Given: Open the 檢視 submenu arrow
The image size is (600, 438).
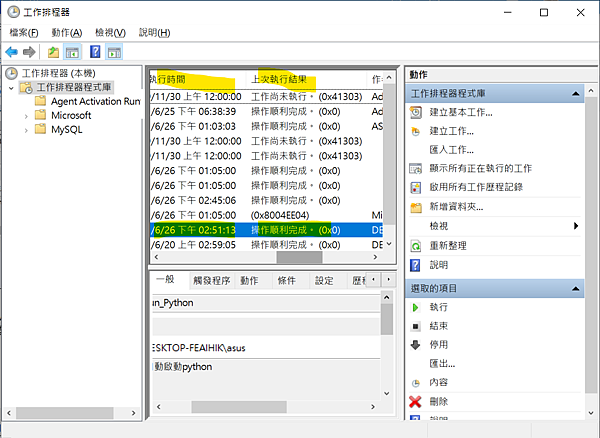Looking at the screenshot, I should coord(576,226).
